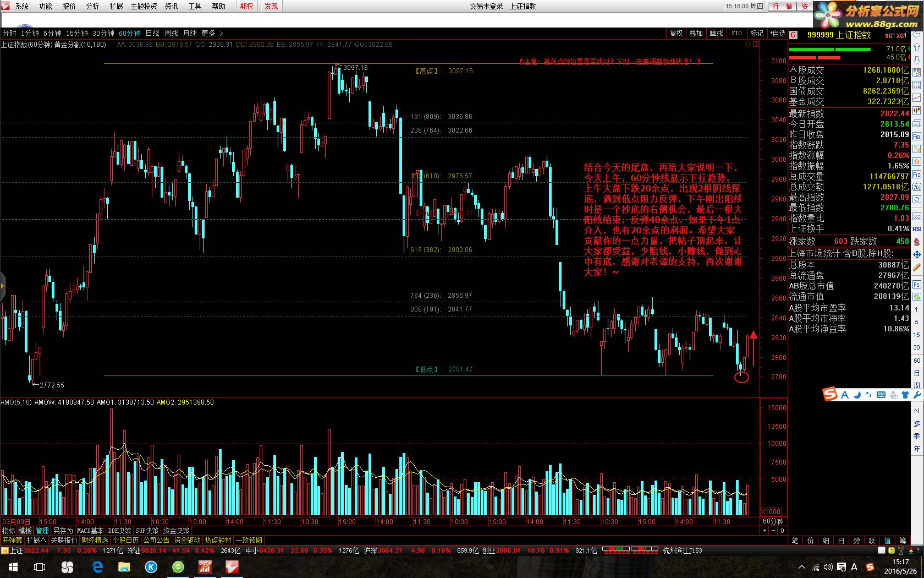
Task: Select the DDE决策 indicator tab
Action: (119, 531)
